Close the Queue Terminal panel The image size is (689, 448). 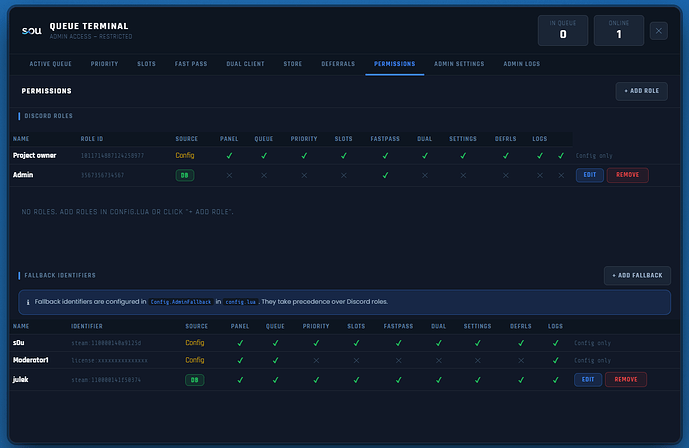pos(658,31)
